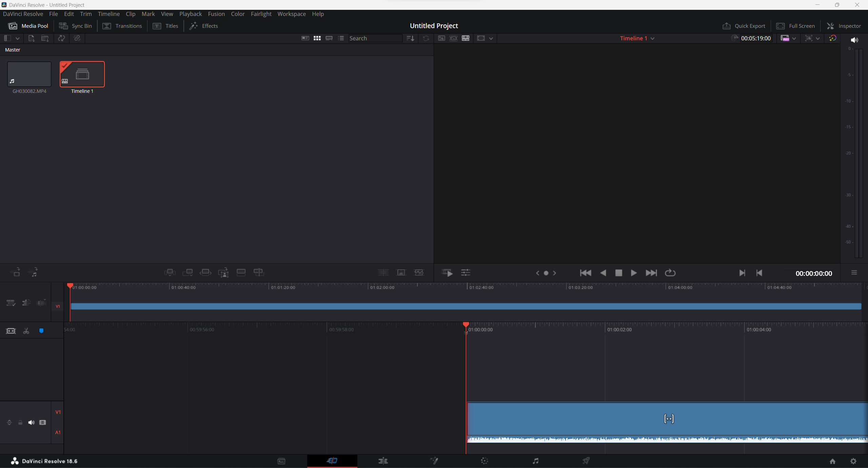The height and width of the screenshot is (468, 868).
Task: Open the Workspace menu
Action: [x=292, y=14]
